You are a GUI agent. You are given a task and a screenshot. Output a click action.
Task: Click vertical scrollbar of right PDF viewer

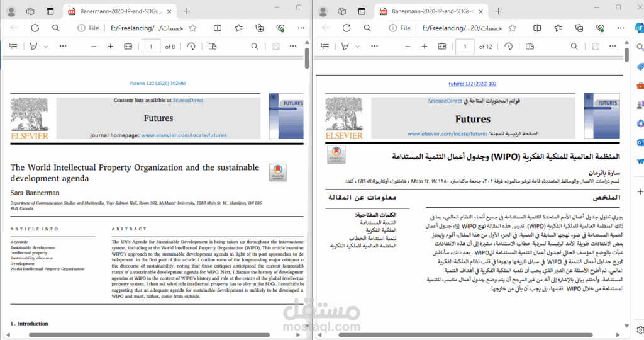626,54
